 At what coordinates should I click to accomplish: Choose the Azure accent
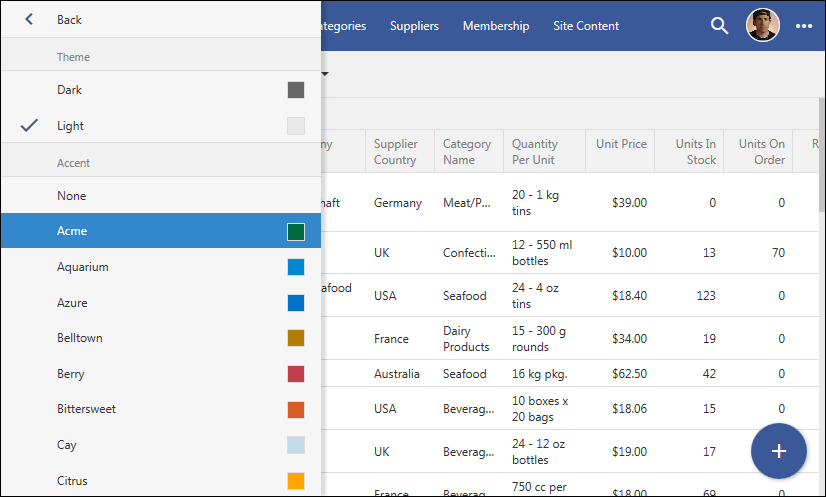(161, 303)
